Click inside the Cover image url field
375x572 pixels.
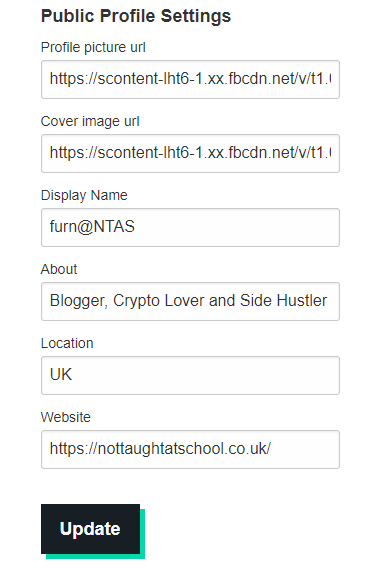pos(190,153)
